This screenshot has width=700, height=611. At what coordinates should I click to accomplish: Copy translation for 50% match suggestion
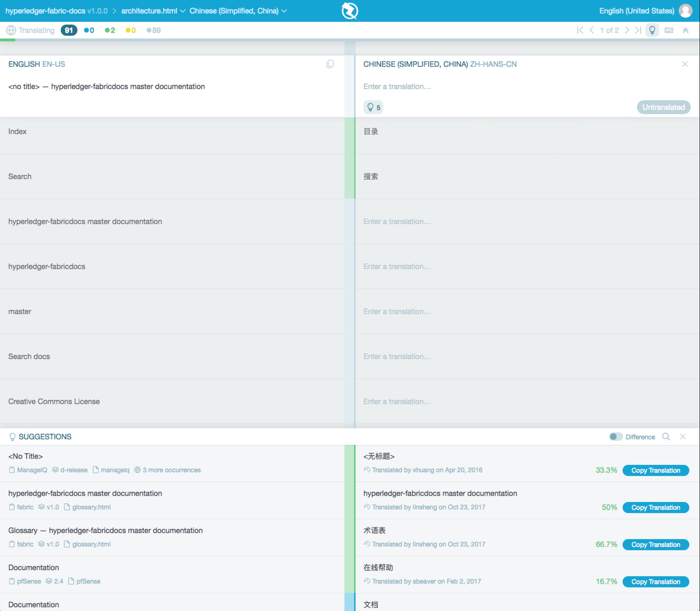[x=656, y=508]
